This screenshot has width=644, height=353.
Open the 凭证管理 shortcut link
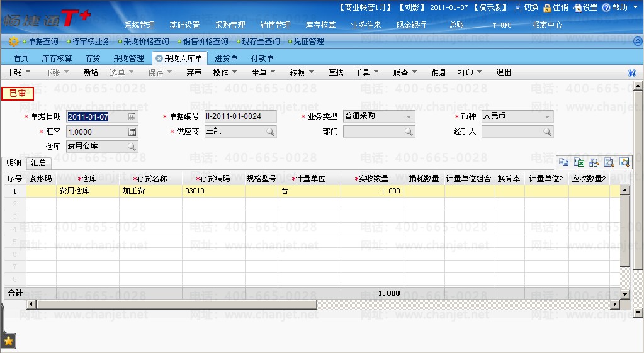(x=309, y=42)
